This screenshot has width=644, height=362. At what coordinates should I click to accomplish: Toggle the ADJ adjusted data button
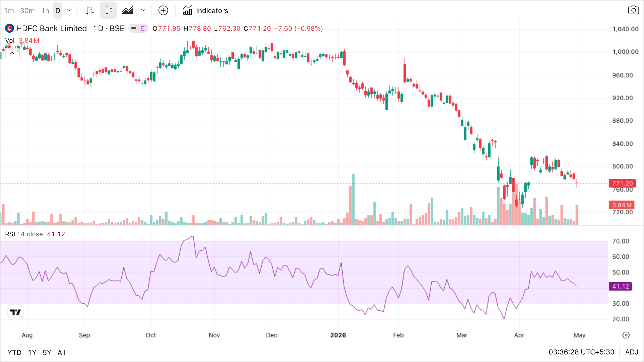(x=632, y=352)
